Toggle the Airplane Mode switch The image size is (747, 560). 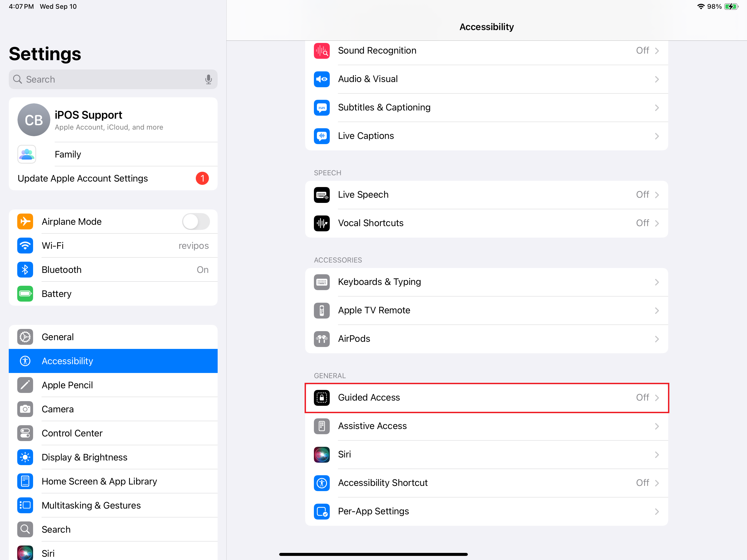(x=196, y=221)
